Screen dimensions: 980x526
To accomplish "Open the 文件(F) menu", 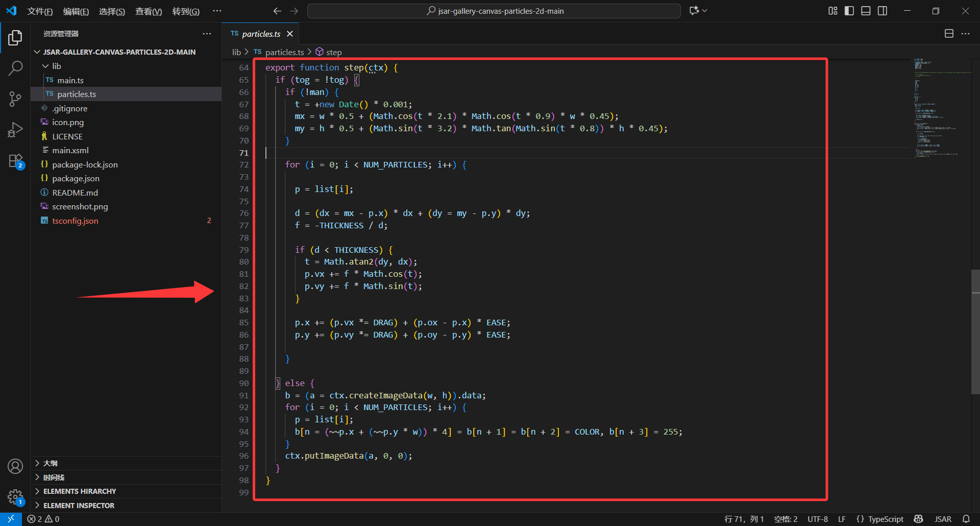I will pos(40,11).
